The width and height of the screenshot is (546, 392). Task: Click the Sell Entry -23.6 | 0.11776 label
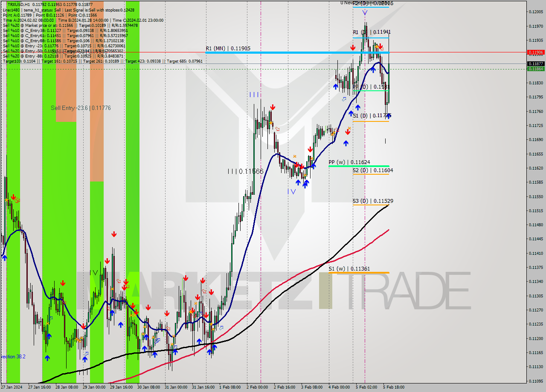tap(81, 108)
